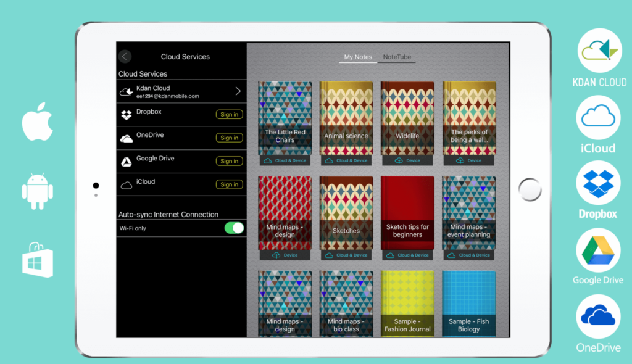Open the red-covered Mind maps - design notebook

click(285, 213)
